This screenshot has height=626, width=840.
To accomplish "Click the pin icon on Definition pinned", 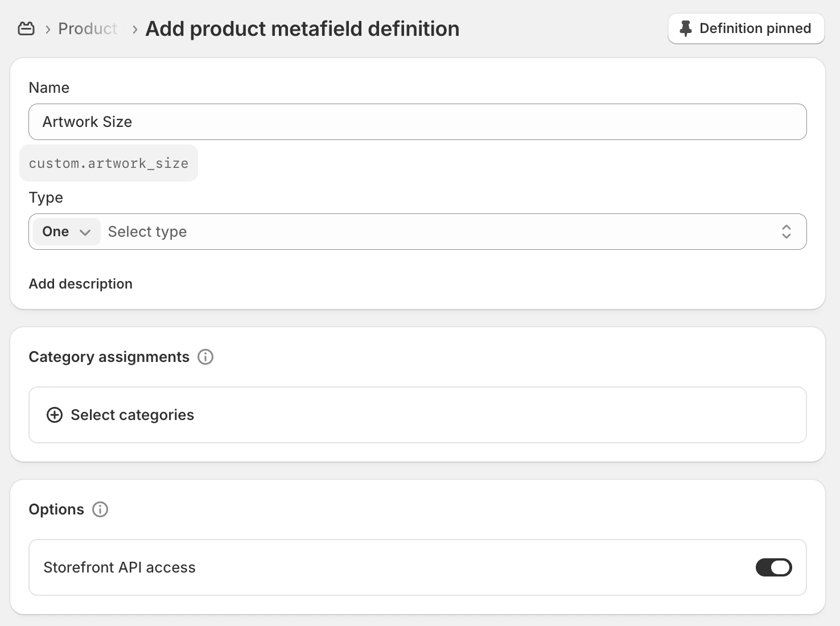I will [686, 28].
